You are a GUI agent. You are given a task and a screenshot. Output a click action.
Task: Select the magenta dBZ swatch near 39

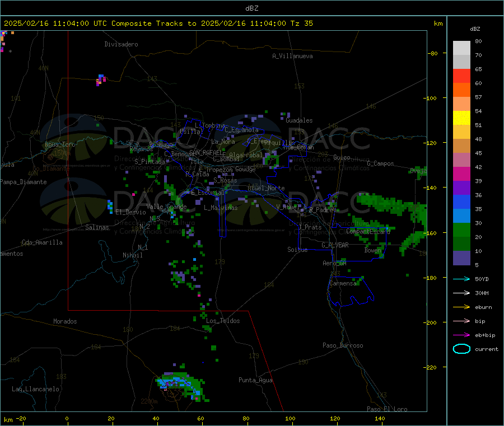461,174
